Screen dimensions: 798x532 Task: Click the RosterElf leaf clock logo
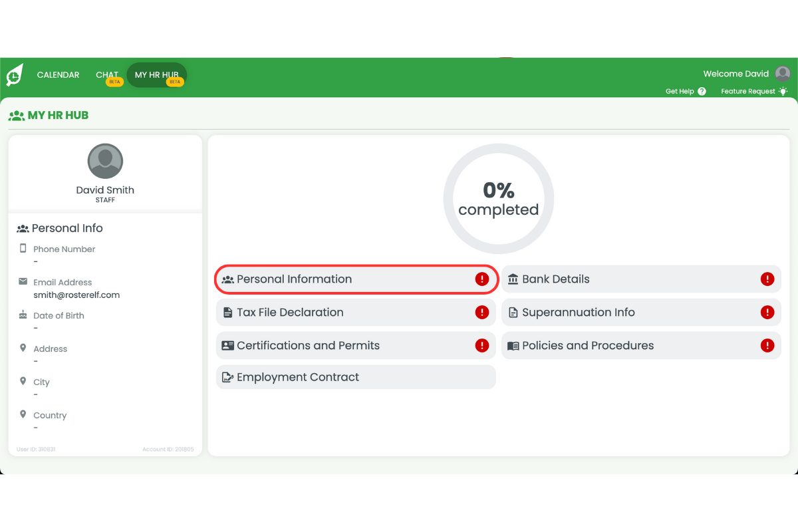[x=14, y=75]
